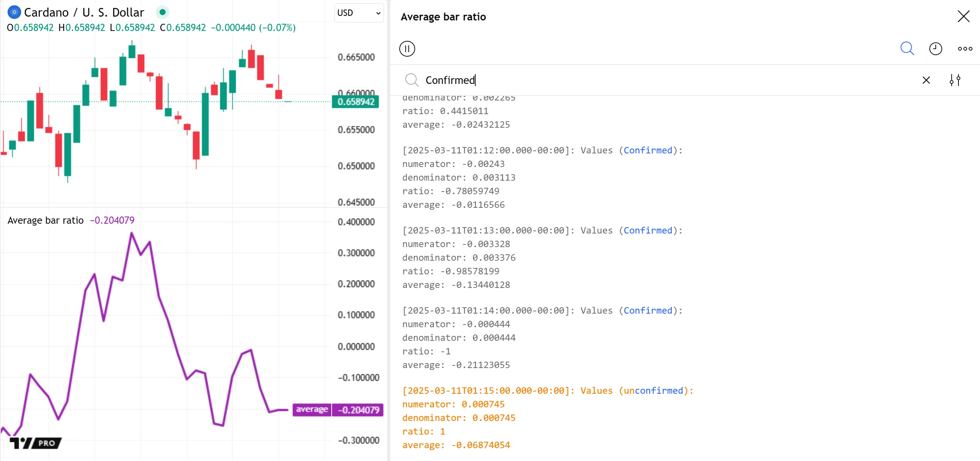
Task: Click into the Confirmed search field
Action: (647, 80)
